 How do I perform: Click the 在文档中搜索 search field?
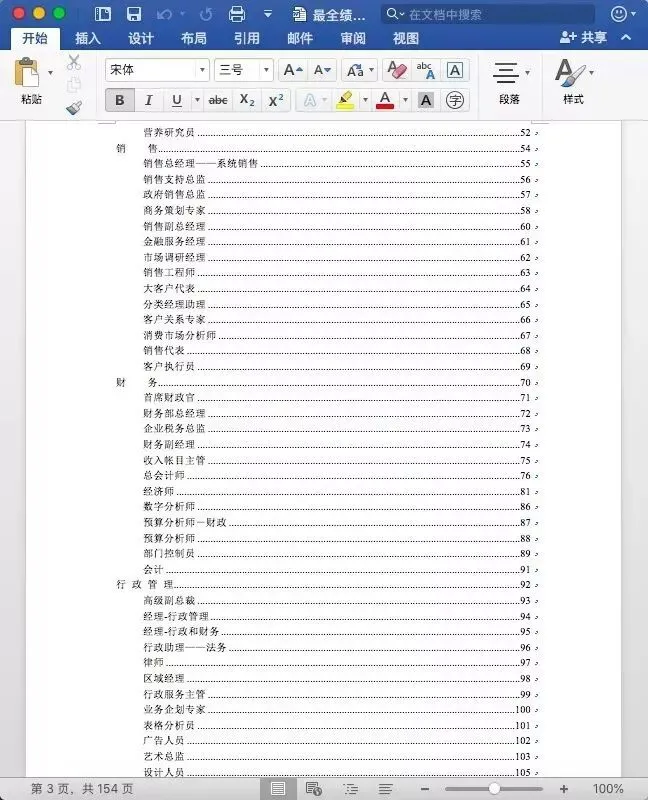tap(488, 14)
